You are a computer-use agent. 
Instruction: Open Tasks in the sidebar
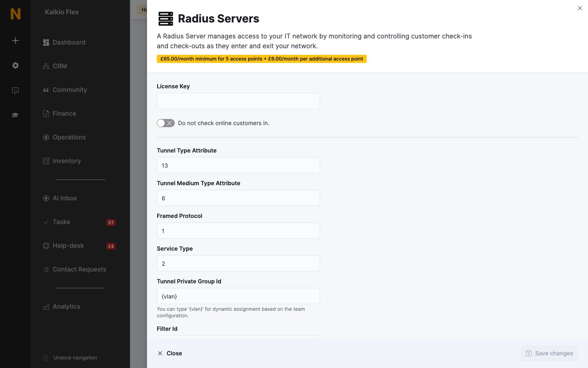[56, 222]
